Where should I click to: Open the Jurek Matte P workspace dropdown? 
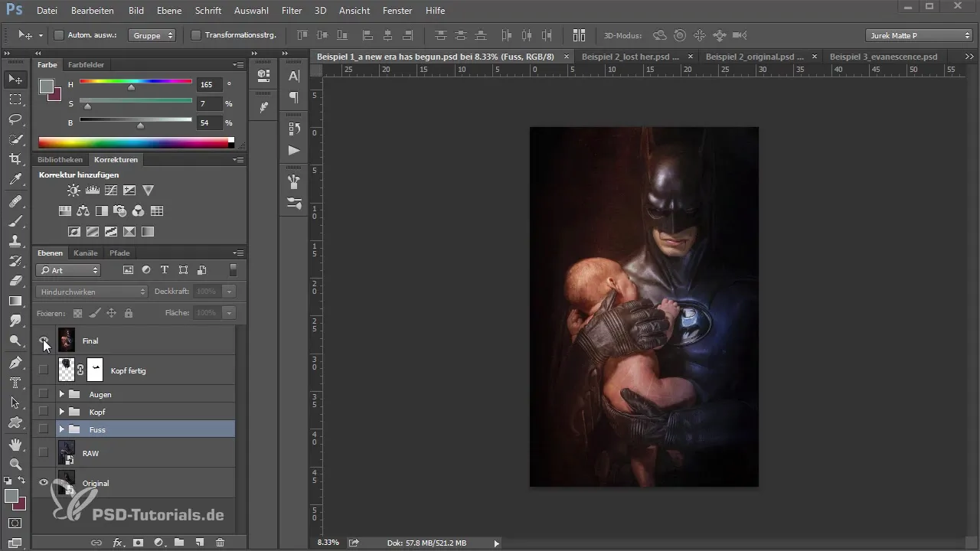coord(919,35)
